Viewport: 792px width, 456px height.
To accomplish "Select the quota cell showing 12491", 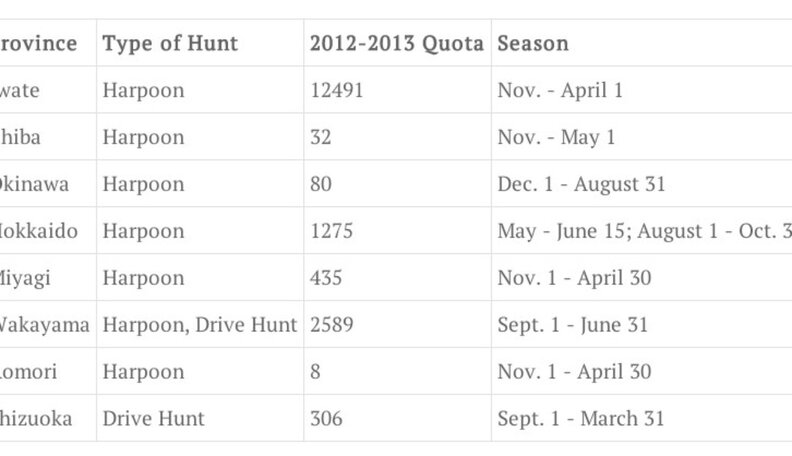I will tap(336, 91).
